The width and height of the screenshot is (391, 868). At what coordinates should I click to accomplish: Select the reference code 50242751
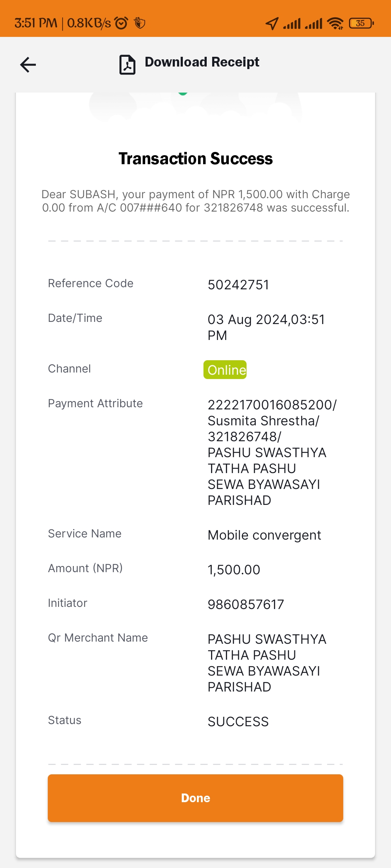click(x=238, y=285)
